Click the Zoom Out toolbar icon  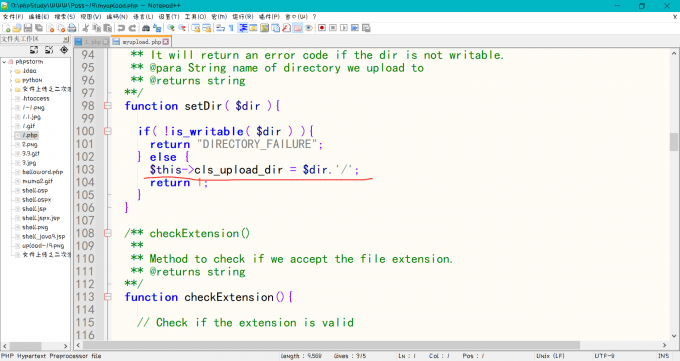click(182, 28)
